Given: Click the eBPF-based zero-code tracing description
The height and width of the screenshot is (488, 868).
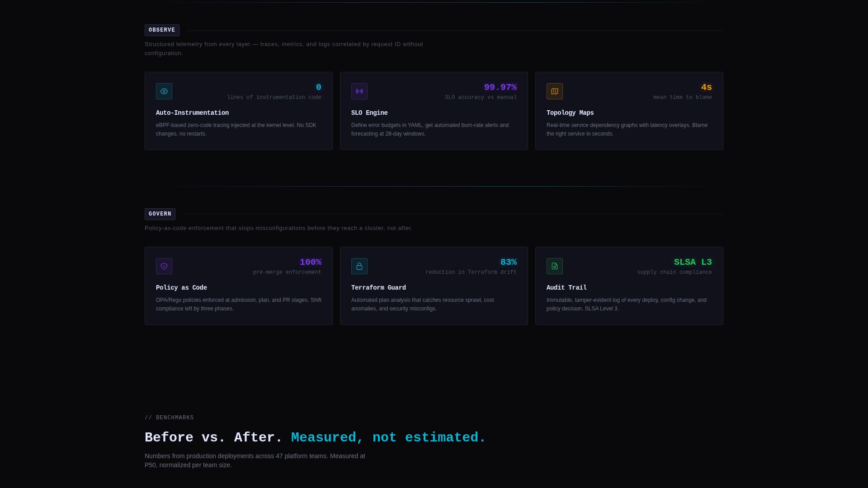Looking at the screenshot, I should coord(238,130).
